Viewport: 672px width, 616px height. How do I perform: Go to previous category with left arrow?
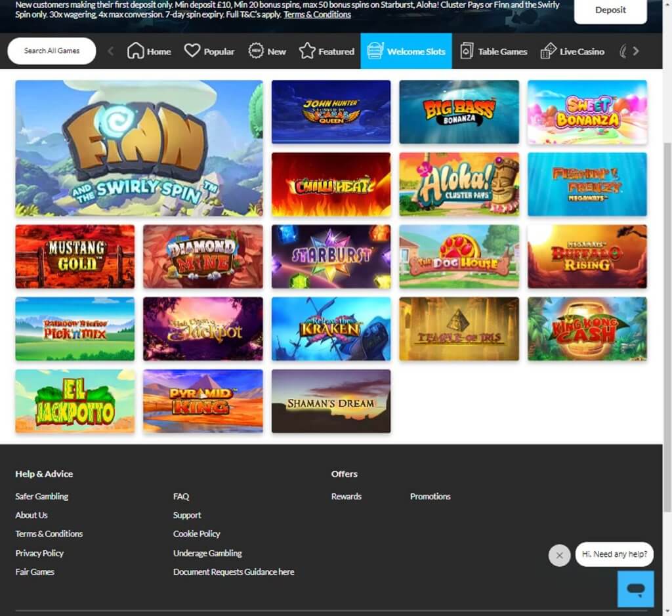(x=110, y=51)
